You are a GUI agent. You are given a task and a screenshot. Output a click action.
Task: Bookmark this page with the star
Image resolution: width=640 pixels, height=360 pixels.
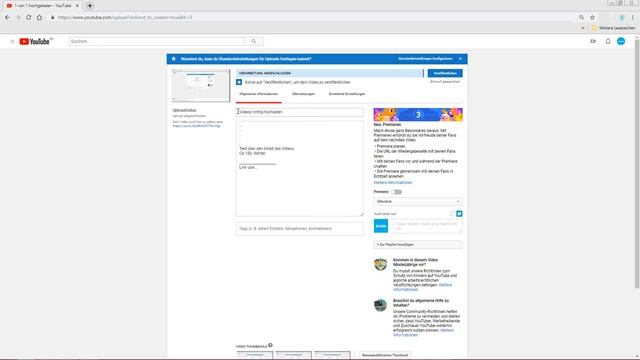(592, 18)
